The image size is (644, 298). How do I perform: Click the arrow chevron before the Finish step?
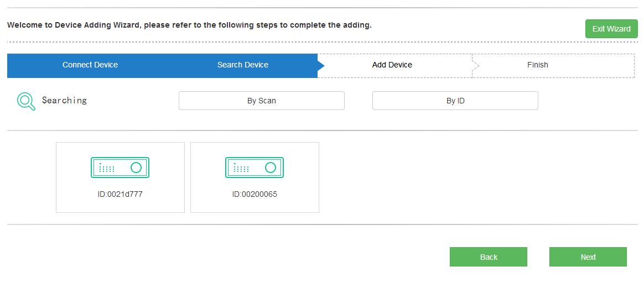click(x=476, y=65)
